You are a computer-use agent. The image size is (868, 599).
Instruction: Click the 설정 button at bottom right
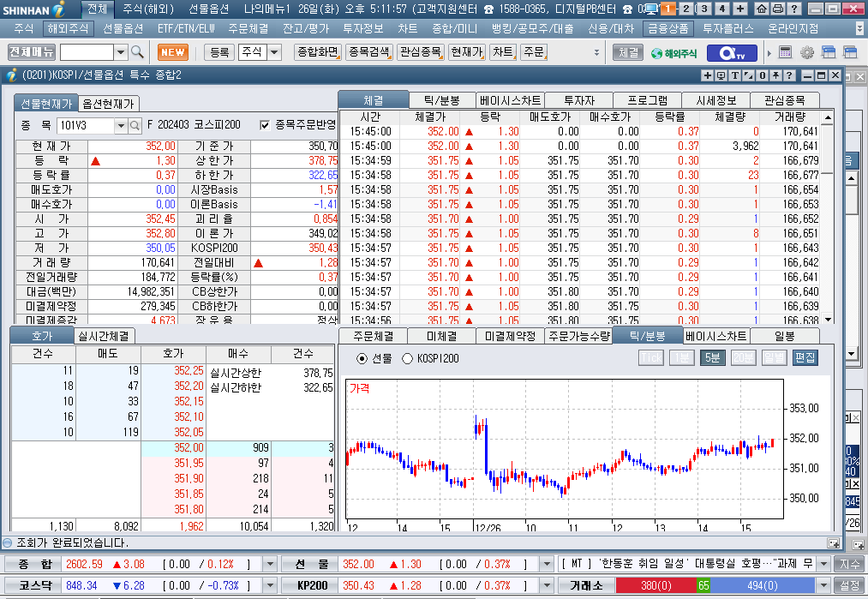pyautogui.click(x=850, y=585)
